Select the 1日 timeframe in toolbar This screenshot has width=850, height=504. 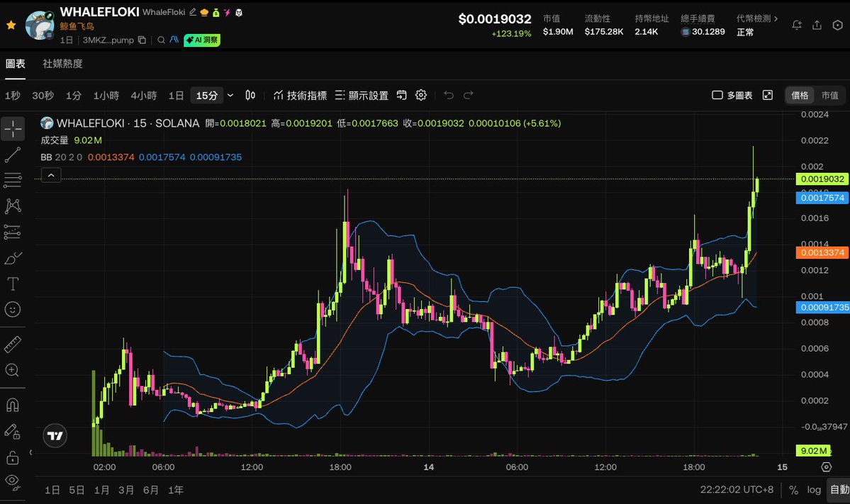click(176, 96)
